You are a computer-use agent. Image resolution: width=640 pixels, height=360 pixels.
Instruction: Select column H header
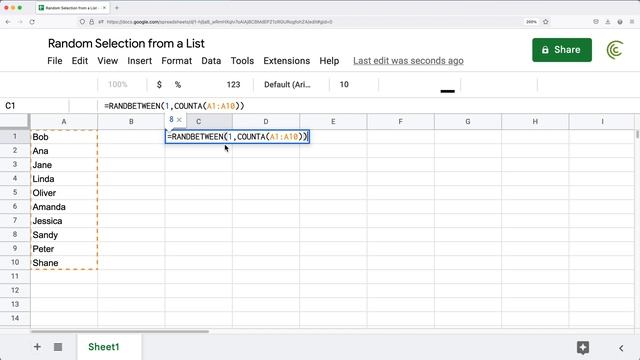535,122
